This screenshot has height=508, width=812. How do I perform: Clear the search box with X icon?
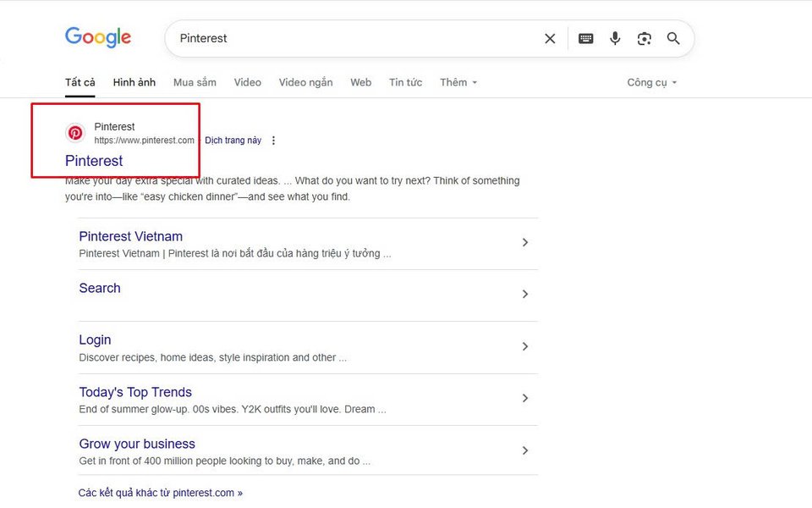[x=550, y=38]
